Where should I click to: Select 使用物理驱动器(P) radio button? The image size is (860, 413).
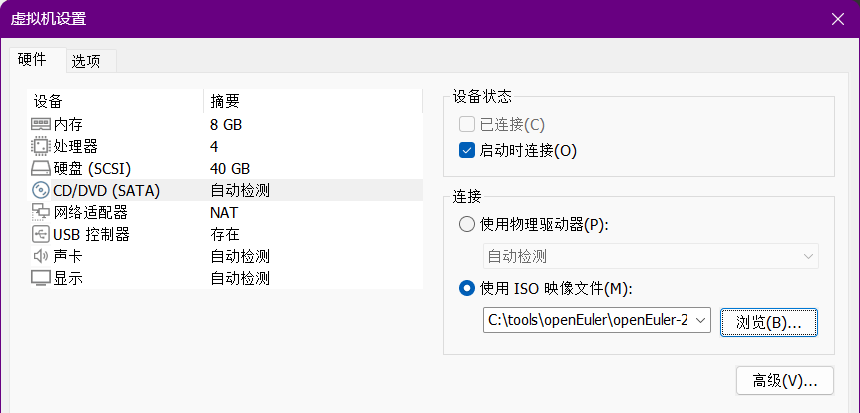tap(467, 224)
